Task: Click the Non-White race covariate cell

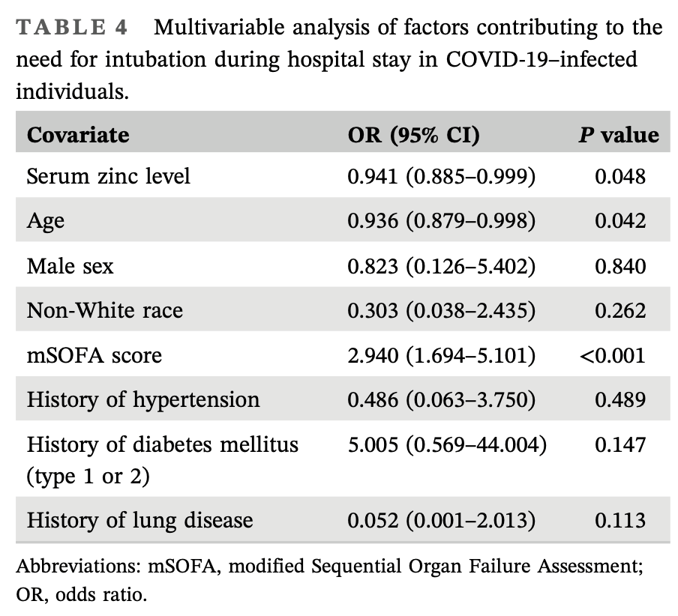Action: coord(105,309)
